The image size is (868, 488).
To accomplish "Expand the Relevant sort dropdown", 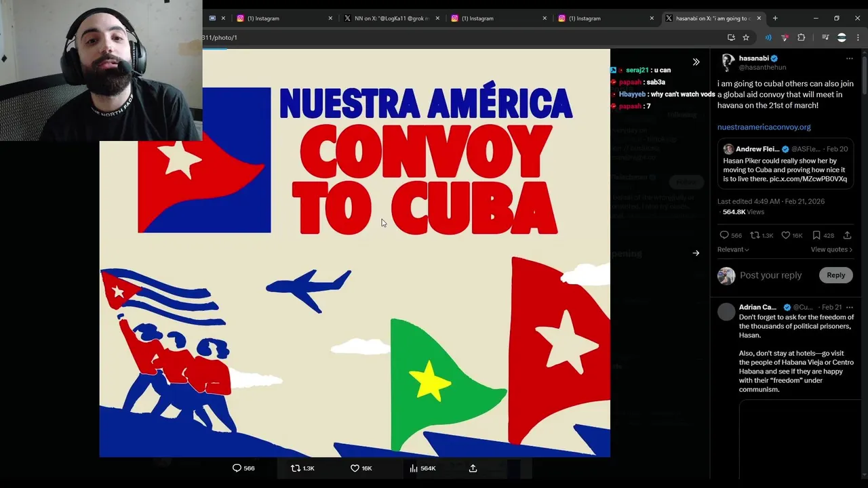I will 733,249.
